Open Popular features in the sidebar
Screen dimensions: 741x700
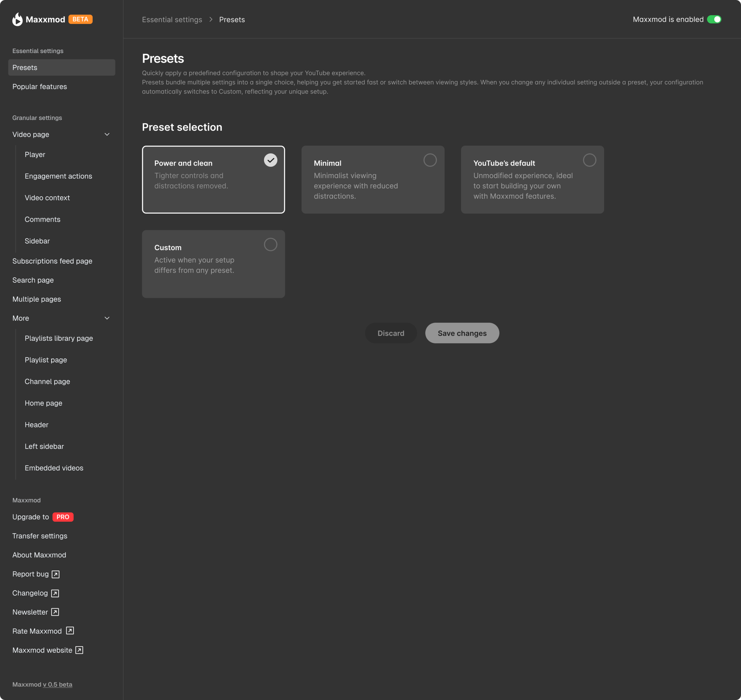click(40, 87)
